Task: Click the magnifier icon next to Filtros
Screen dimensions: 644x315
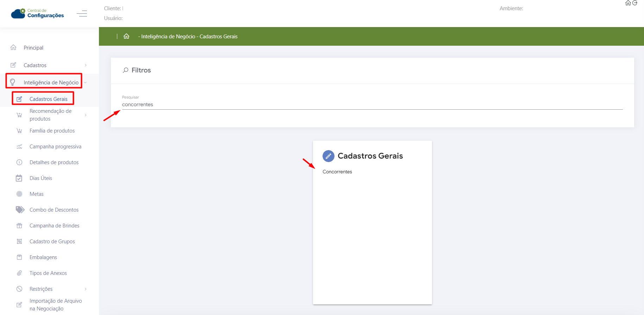Action: [125, 70]
